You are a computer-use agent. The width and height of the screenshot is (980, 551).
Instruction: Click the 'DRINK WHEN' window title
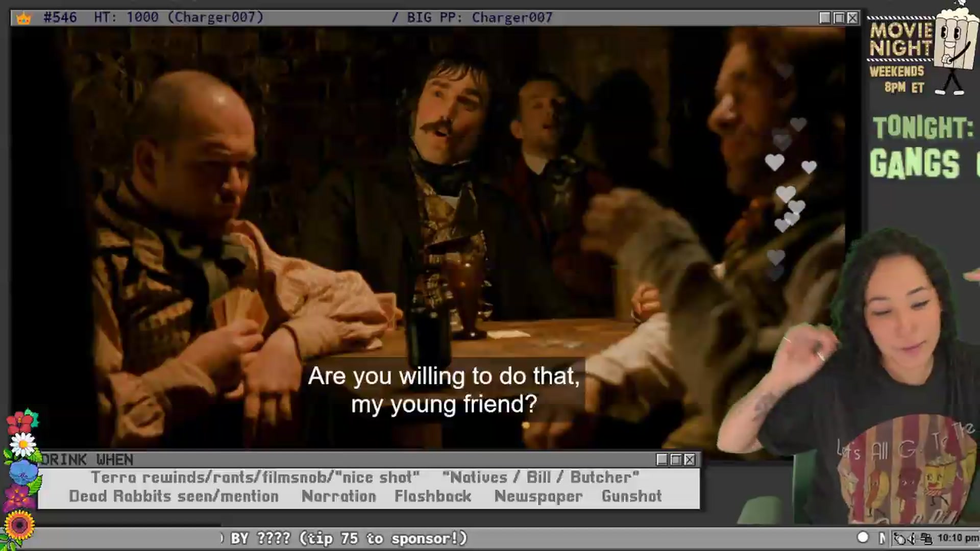pos(87,460)
